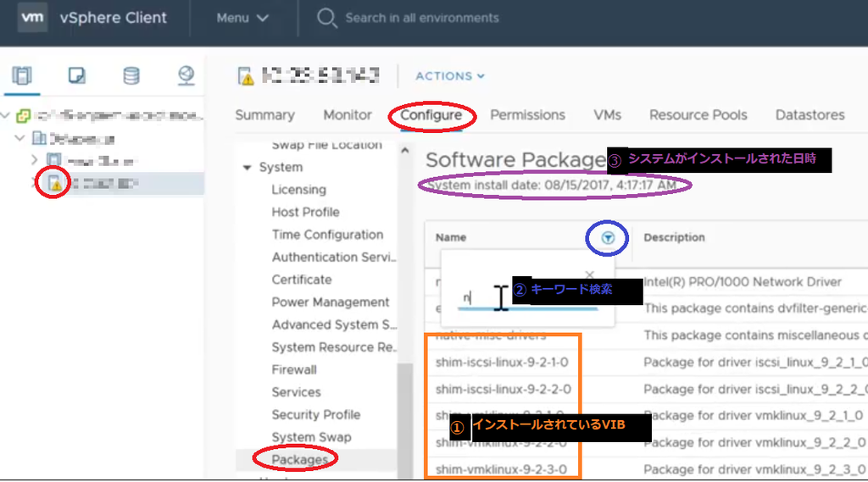Screen dimensions: 868x482
Task: Open the Menu dropdown
Action: coord(242,18)
